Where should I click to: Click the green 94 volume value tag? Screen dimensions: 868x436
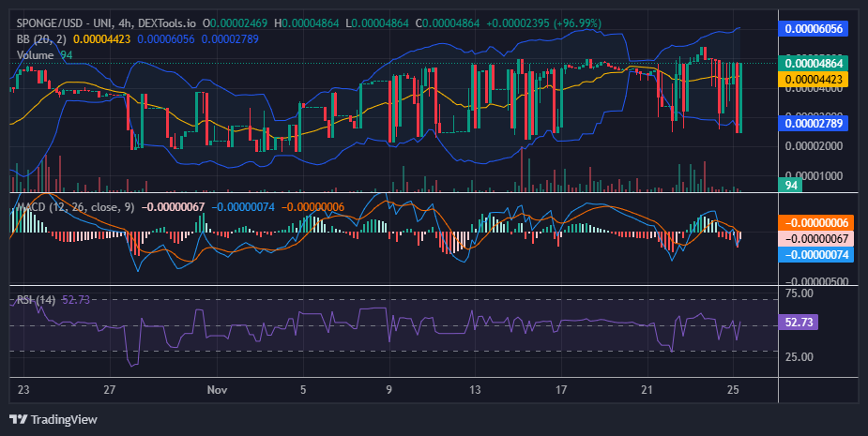791,185
